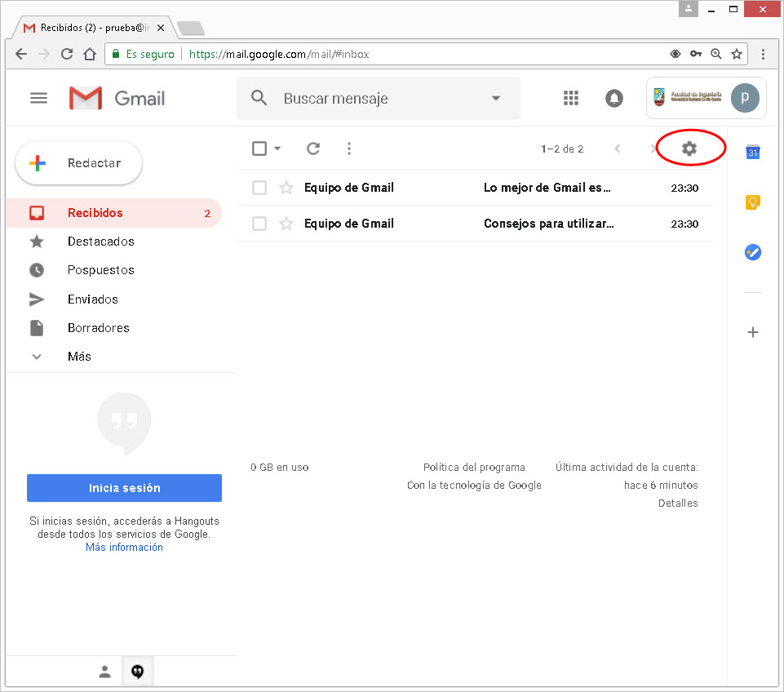Screen dimensions: 784x692
Task: Click the Facultad de Ingeniería organization logo
Action: pos(688,97)
